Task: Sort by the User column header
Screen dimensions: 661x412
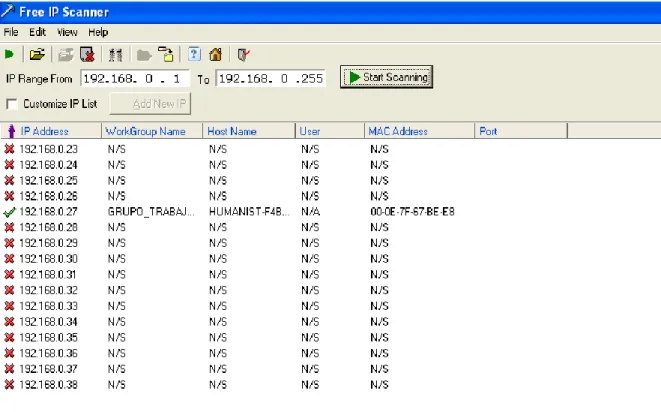Action: [x=330, y=131]
